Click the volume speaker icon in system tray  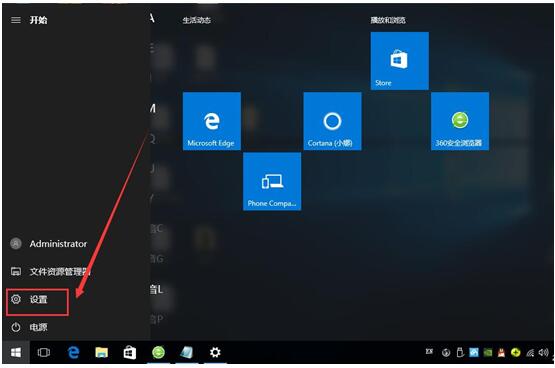pos(543,352)
